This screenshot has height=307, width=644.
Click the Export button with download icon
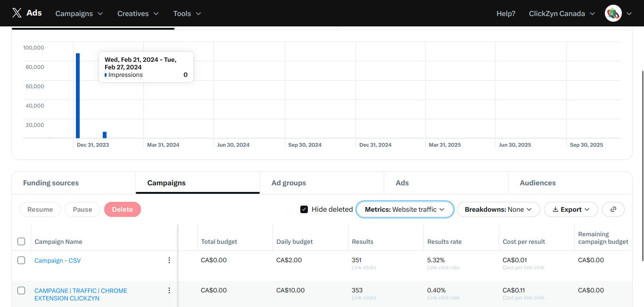[570, 209]
